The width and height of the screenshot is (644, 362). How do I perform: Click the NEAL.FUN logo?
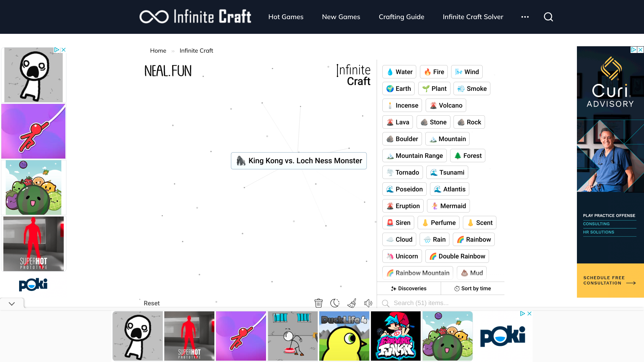coord(168,71)
